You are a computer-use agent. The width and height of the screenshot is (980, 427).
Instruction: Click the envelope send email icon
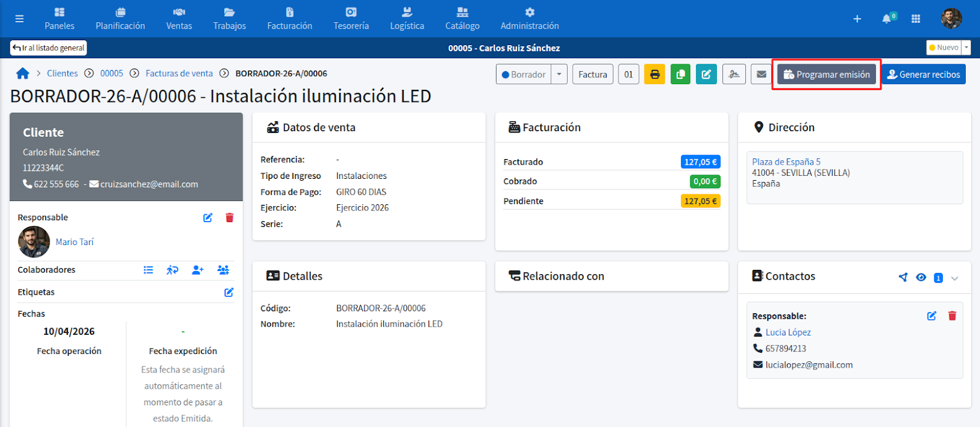tap(761, 74)
